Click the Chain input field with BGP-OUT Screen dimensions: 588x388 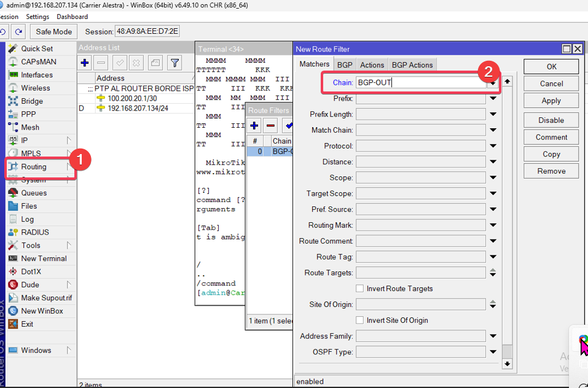(x=418, y=82)
